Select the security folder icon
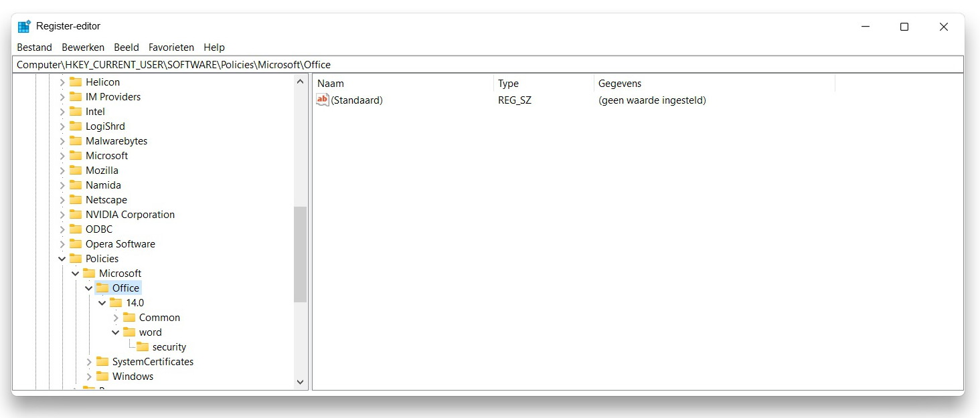This screenshot has width=980, height=418. (143, 347)
